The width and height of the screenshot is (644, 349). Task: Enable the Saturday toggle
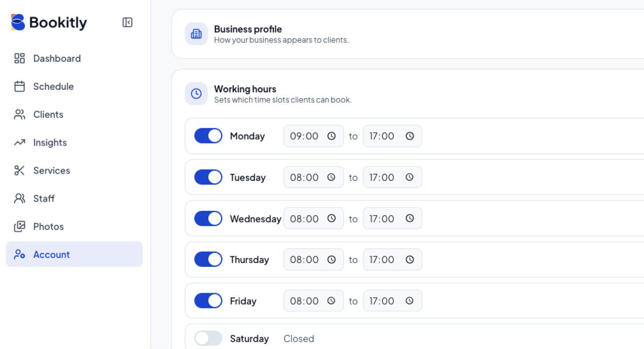[x=208, y=338]
